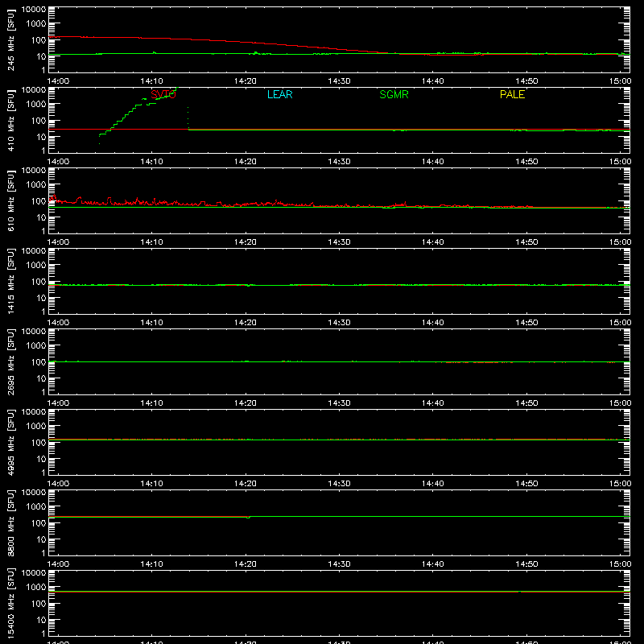The height and width of the screenshot is (644, 644).
Task: Select the 610 MHz [SFU] axis label
Action: tap(10, 200)
